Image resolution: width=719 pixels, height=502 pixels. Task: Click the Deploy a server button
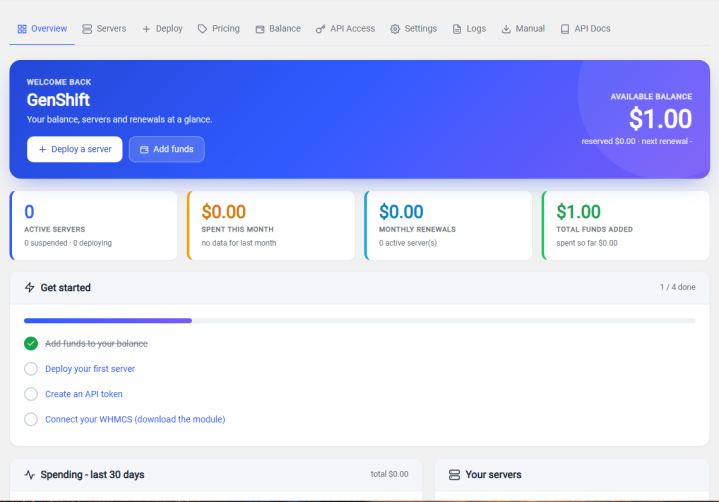coord(75,149)
